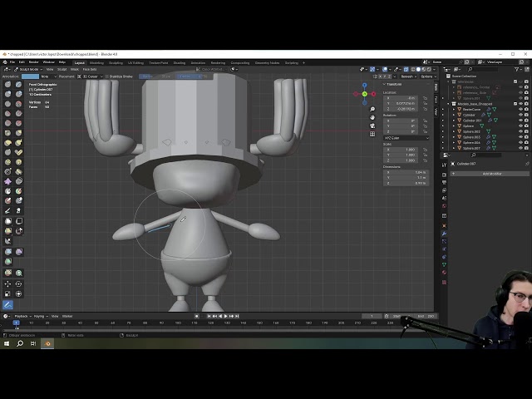Select the Draw sculpt brush

pyautogui.click(x=7, y=84)
